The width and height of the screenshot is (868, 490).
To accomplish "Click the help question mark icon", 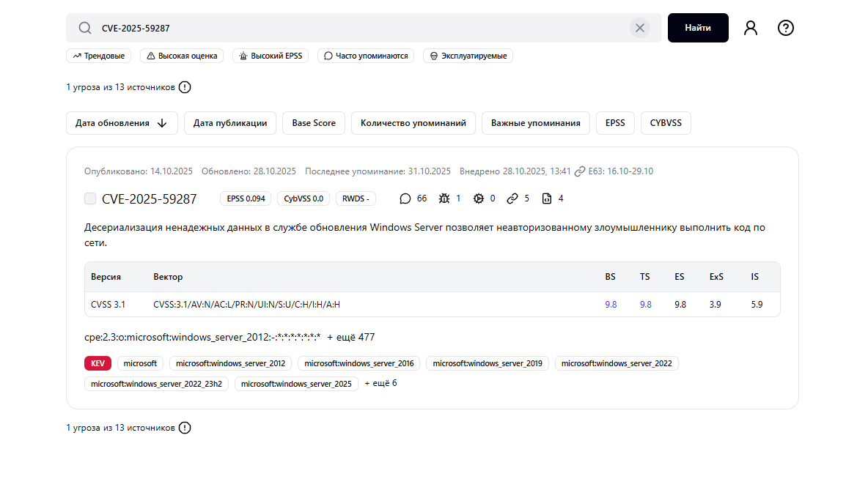I will [x=785, y=27].
